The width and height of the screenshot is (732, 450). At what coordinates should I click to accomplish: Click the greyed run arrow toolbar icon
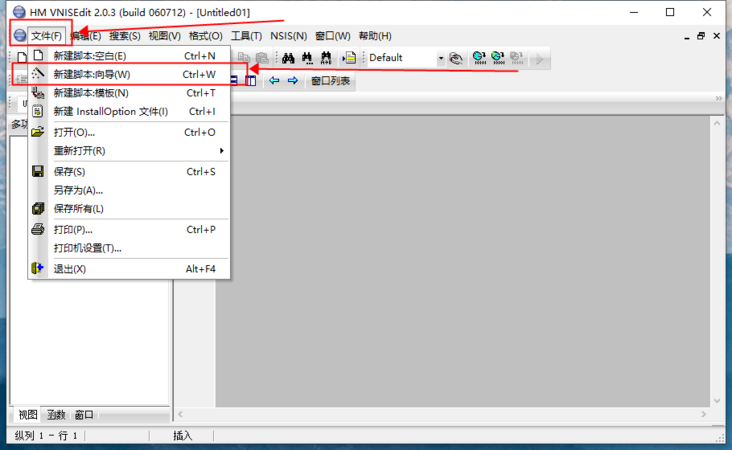coord(540,59)
